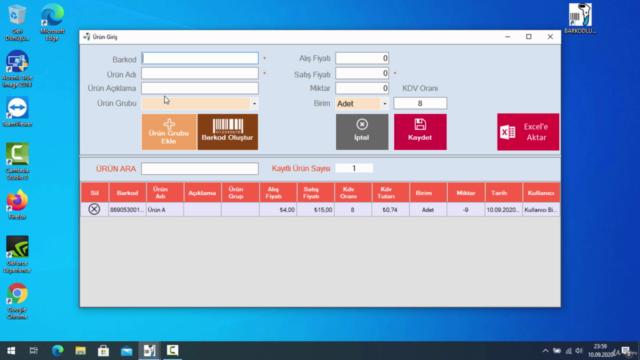Open Edge from taskbar

pyautogui.click(x=58, y=351)
